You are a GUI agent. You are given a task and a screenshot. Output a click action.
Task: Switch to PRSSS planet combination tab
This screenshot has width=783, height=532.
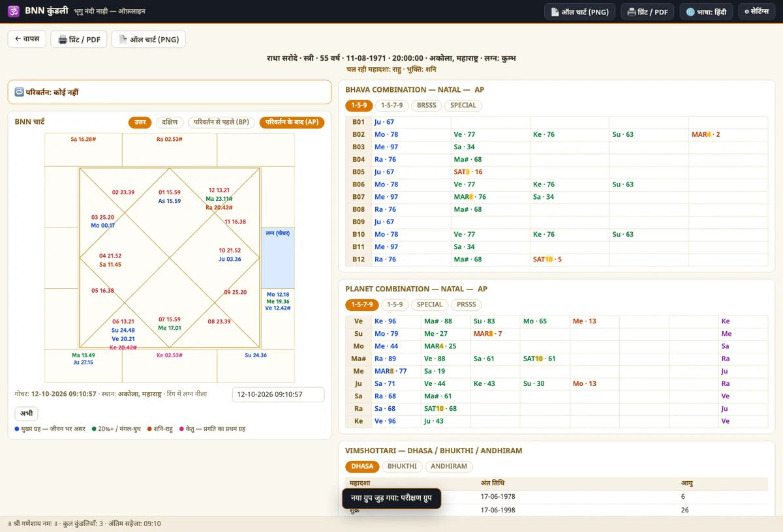click(x=467, y=304)
